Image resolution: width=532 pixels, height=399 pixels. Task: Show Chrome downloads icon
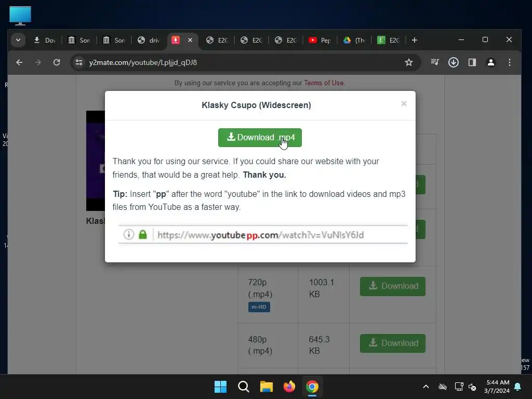pyautogui.click(x=453, y=62)
